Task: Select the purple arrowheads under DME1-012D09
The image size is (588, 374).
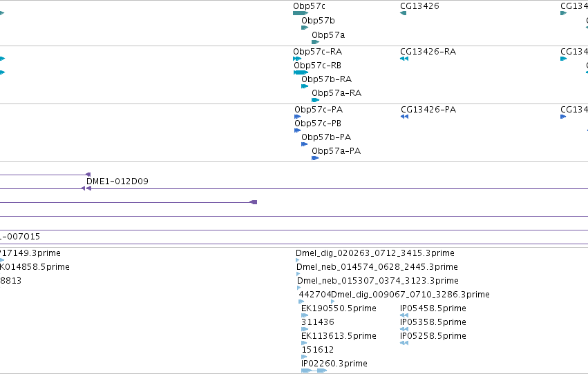Action: point(86,188)
